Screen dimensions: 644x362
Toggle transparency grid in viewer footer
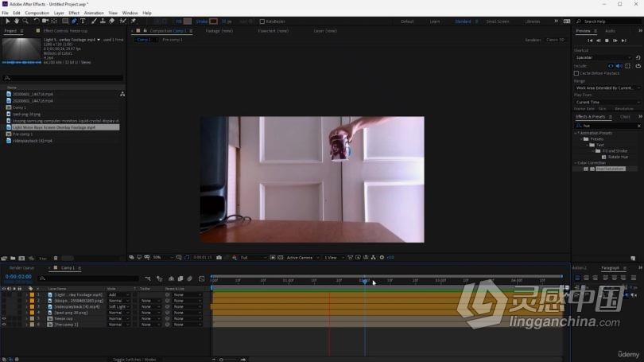[280, 258]
